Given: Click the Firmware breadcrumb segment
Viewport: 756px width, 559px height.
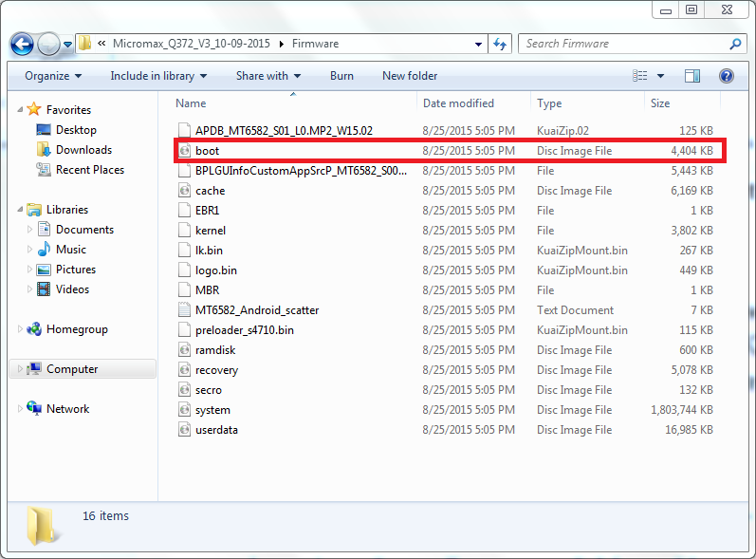Looking at the screenshot, I should 315,44.
